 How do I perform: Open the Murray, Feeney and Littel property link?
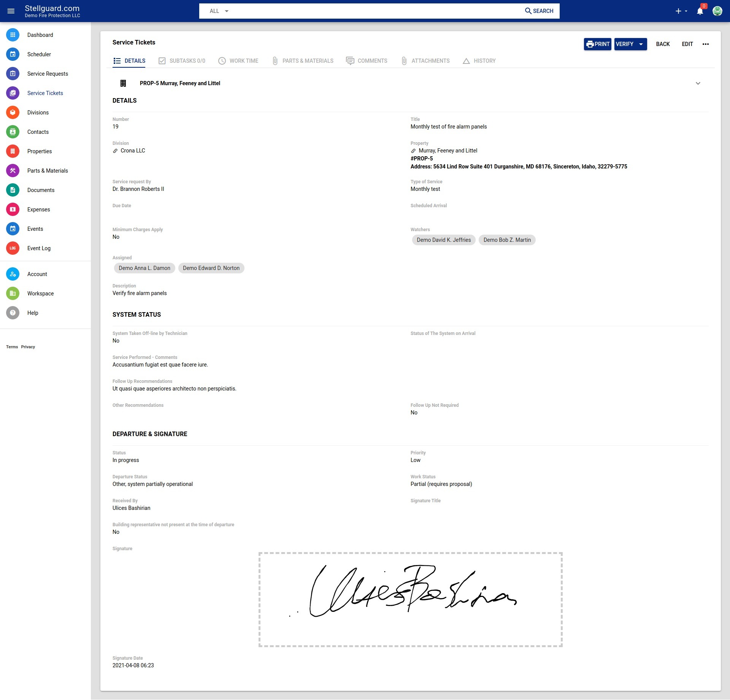pos(448,151)
